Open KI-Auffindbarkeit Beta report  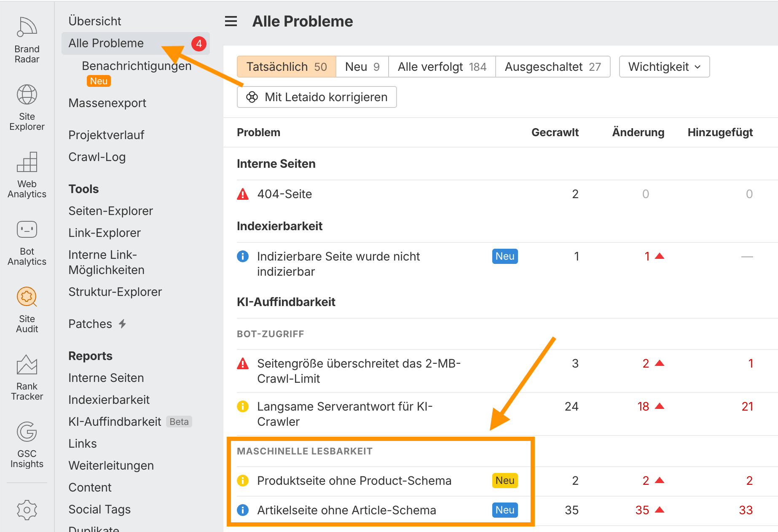(x=130, y=422)
